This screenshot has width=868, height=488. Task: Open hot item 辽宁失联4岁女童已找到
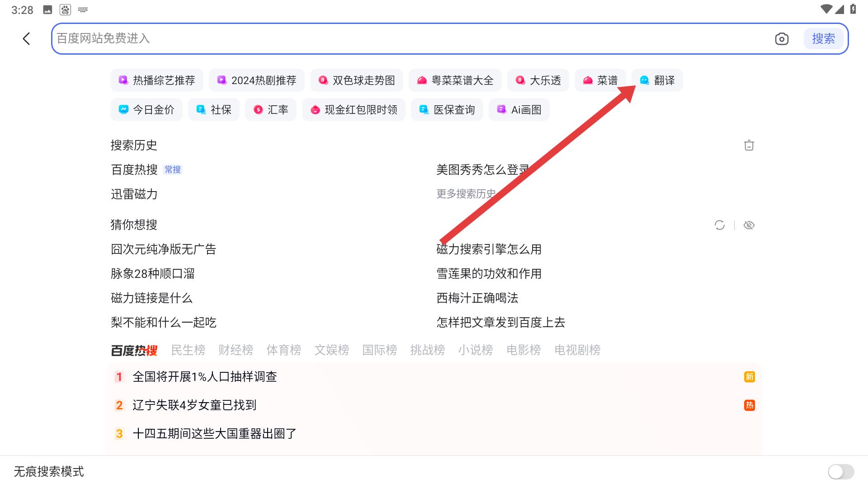pyautogui.click(x=194, y=405)
